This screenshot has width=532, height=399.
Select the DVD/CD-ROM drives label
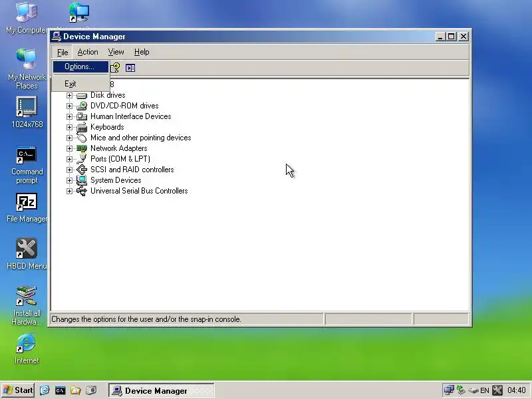tap(124, 106)
